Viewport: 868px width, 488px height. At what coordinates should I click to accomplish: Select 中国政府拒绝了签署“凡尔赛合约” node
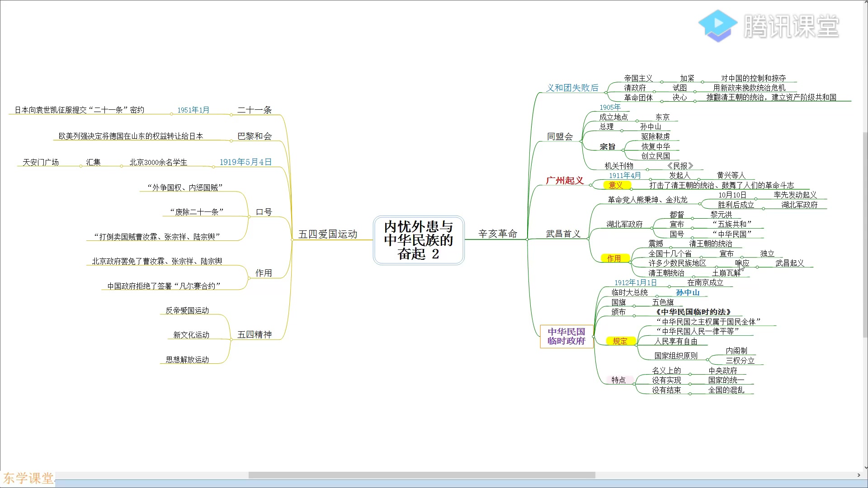click(164, 286)
